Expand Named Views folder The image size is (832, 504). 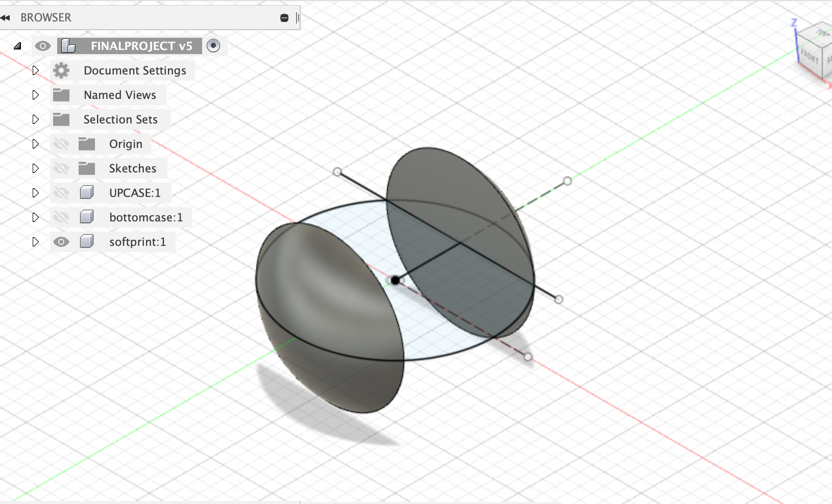35,95
